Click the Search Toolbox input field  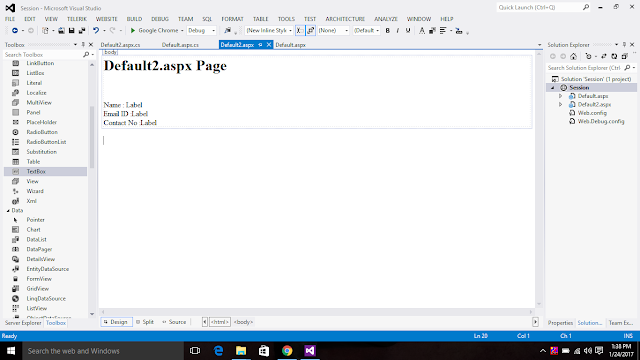42,55
